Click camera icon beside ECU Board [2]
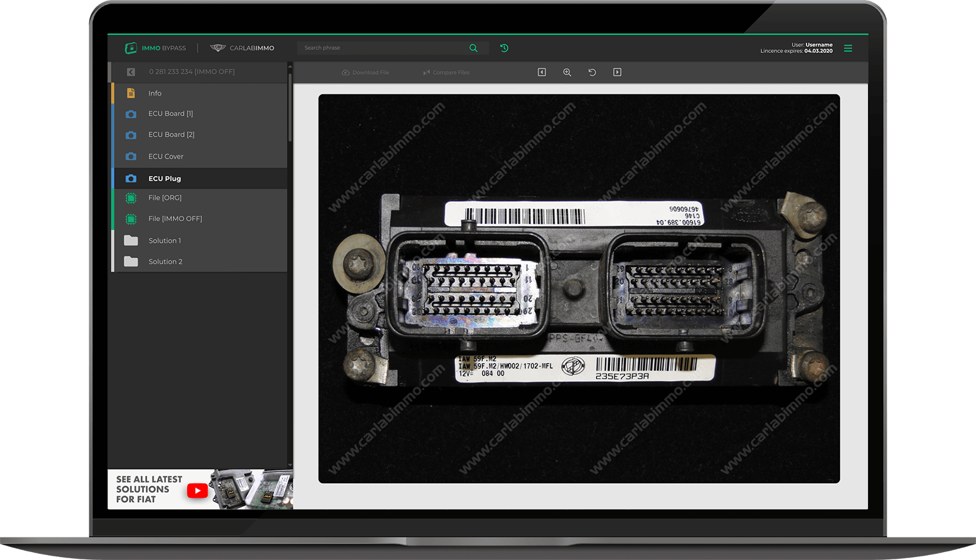This screenshot has height=560, width=976. click(x=131, y=135)
